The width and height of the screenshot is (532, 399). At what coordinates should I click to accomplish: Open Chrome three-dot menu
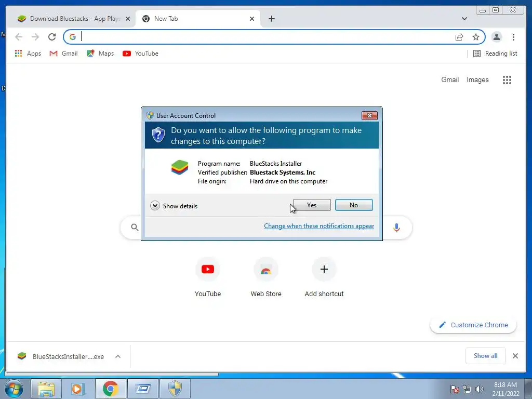coord(513,37)
